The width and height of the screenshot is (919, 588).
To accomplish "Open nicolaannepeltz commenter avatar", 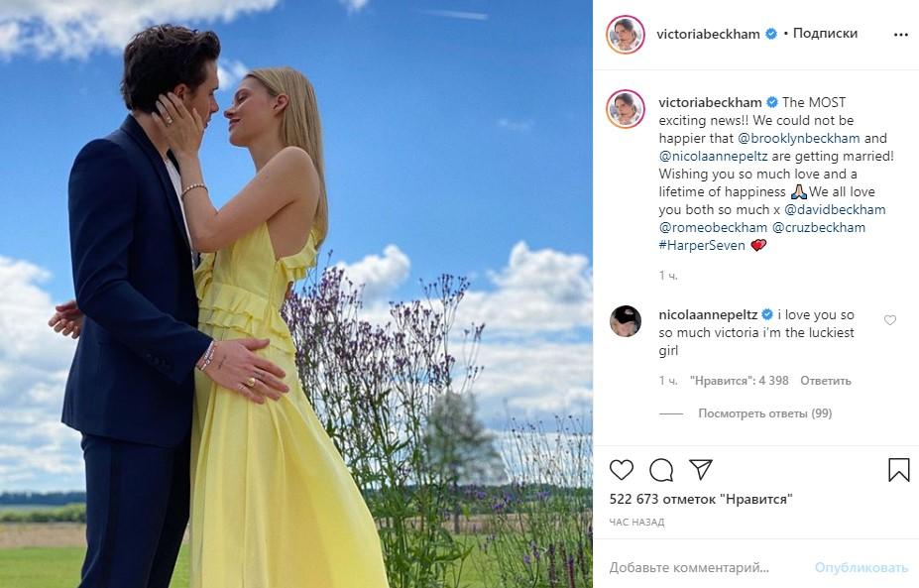I will coord(625,321).
